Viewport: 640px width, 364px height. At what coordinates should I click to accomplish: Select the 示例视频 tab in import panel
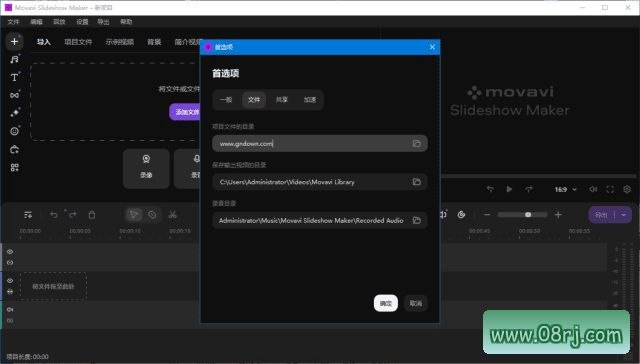click(120, 42)
